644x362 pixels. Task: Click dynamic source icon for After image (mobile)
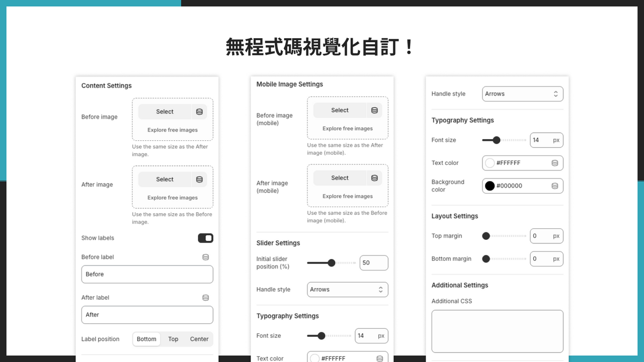pyautogui.click(x=374, y=178)
